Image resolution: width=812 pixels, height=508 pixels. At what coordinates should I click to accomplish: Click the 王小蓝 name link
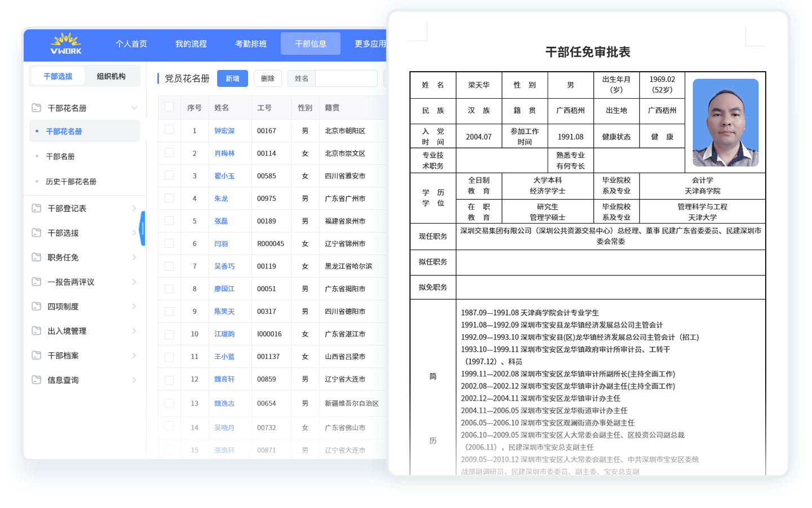click(x=224, y=356)
